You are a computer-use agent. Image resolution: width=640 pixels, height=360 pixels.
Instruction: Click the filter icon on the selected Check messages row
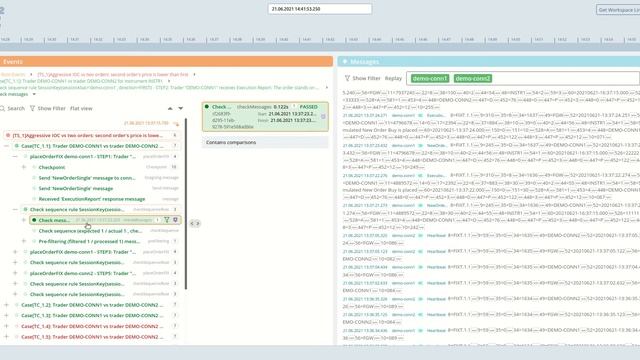(167, 220)
